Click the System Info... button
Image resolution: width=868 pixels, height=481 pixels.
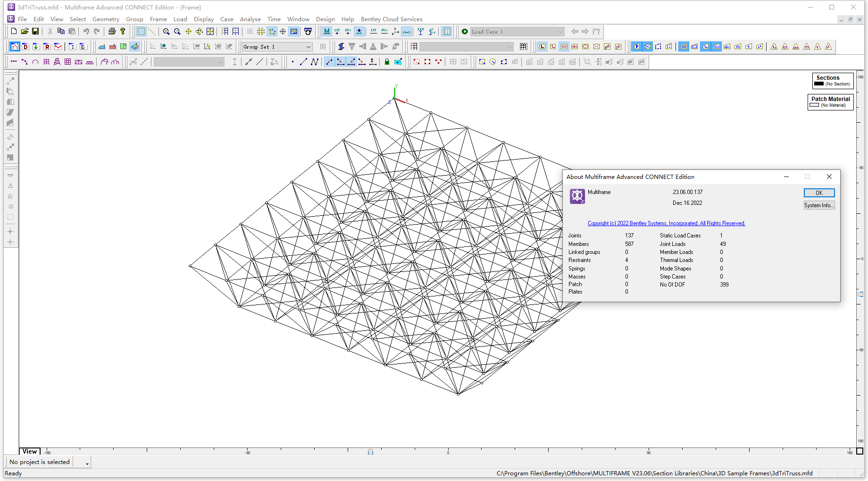click(x=819, y=205)
